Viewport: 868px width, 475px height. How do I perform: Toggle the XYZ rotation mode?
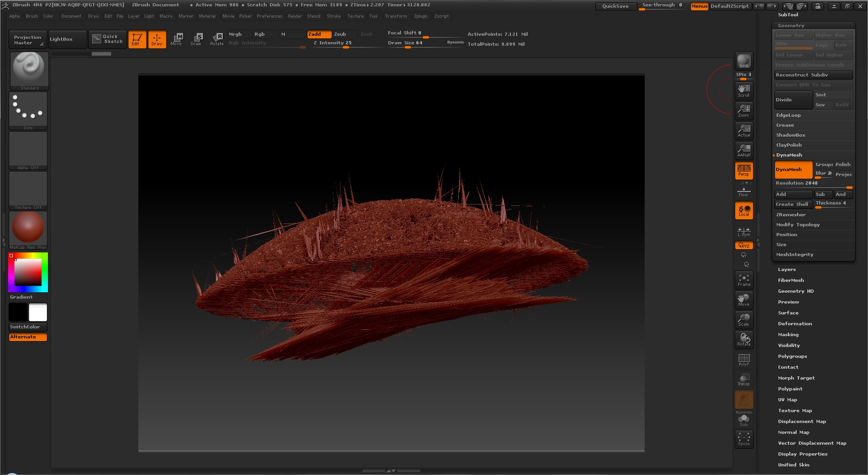[x=744, y=246]
